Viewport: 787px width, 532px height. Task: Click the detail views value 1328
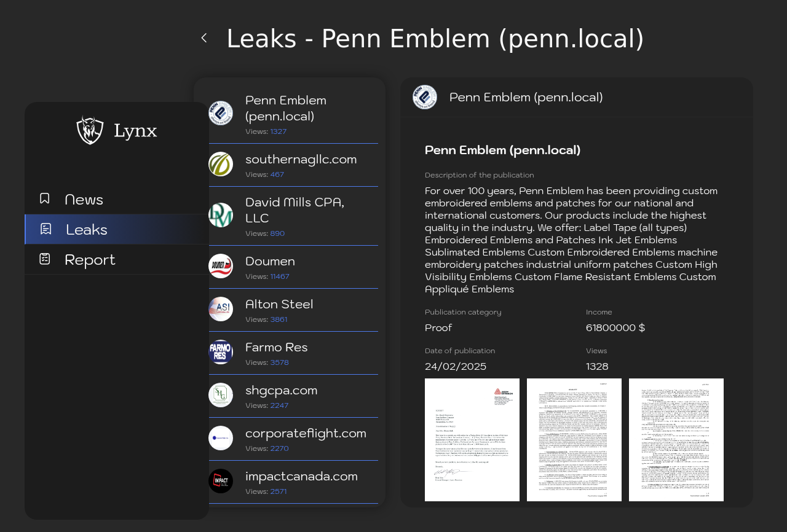[597, 366]
